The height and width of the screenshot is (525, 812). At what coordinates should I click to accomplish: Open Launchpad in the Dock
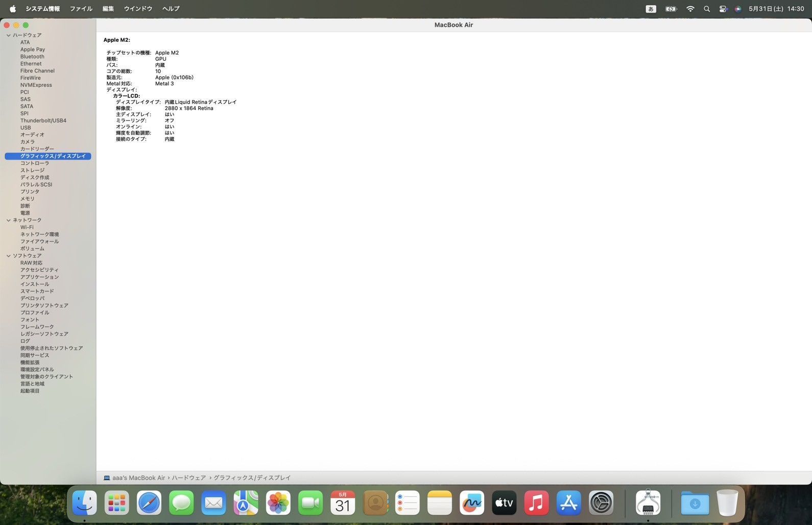click(117, 503)
